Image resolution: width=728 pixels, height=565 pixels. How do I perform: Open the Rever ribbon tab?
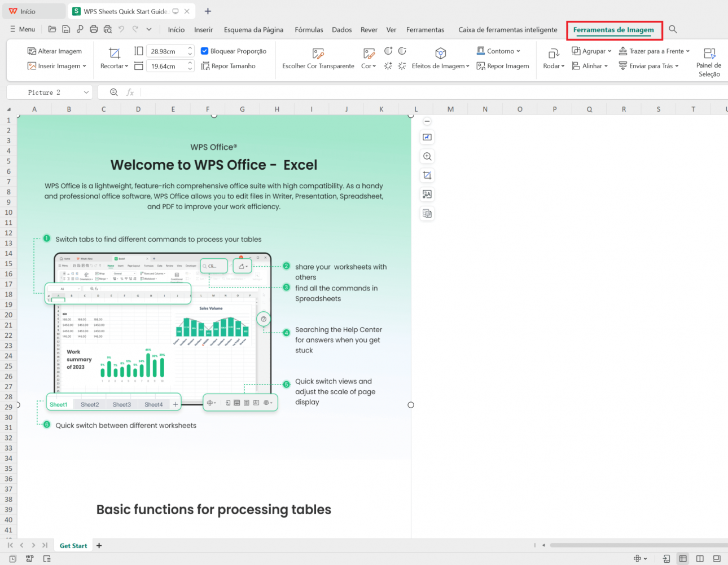[369, 30]
